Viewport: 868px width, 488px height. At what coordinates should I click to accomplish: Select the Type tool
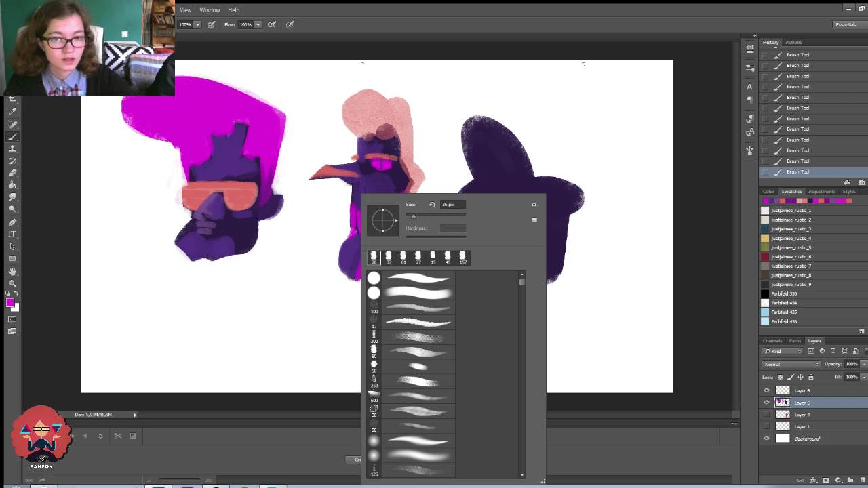click(12, 234)
